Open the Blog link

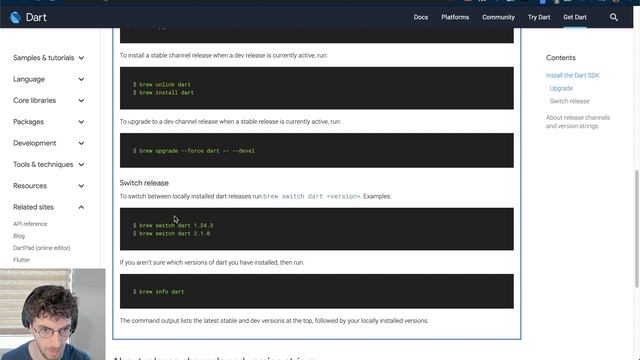click(x=19, y=236)
